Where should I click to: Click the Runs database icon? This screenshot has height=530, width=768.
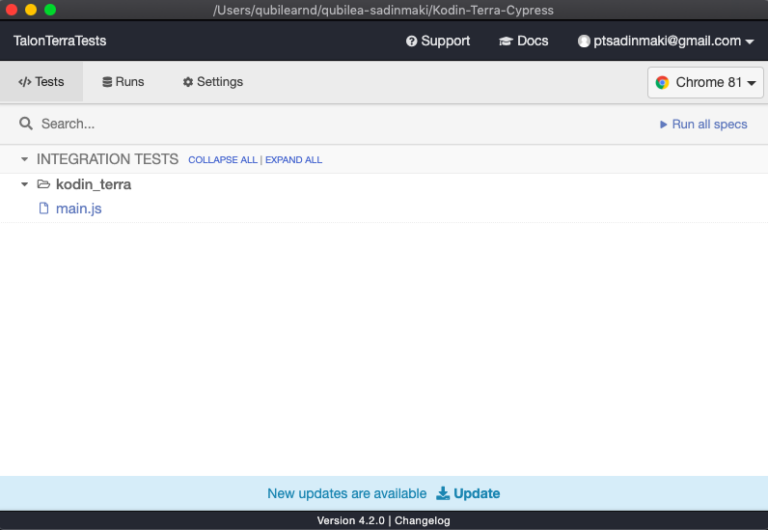(x=107, y=82)
